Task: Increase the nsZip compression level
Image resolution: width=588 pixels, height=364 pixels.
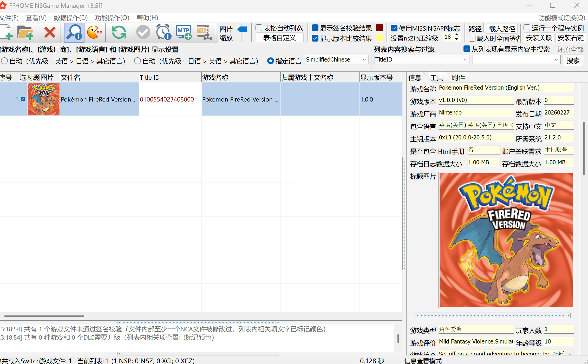Action: pos(456,35)
